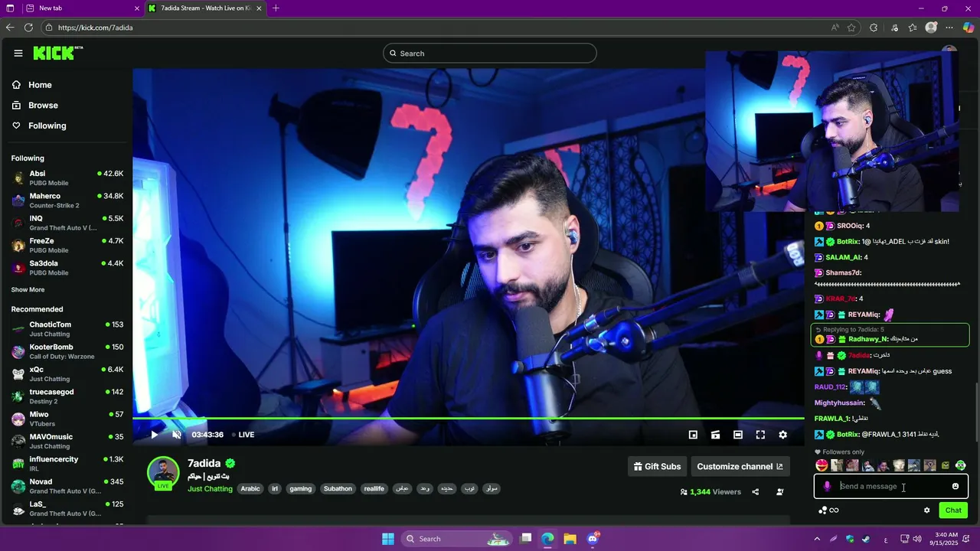Focus the Send a message field
This screenshot has width=980, height=551.
[x=891, y=486]
